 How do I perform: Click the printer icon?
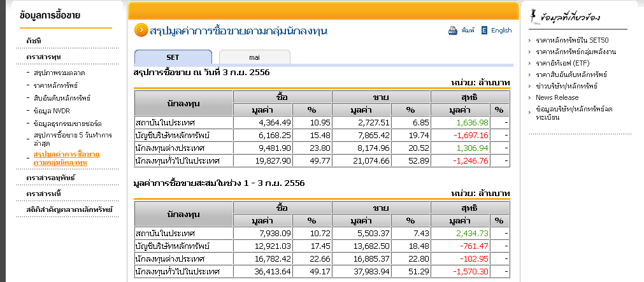pos(453,30)
